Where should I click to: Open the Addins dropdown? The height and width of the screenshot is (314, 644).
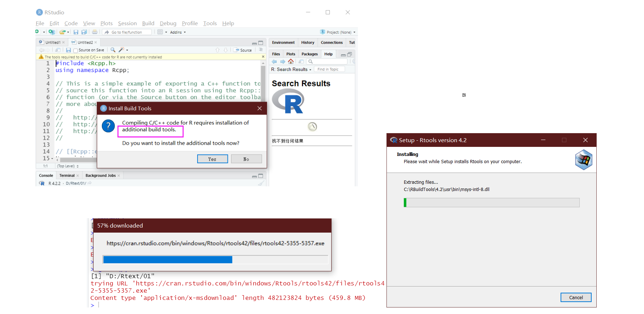[x=178, y=32]
